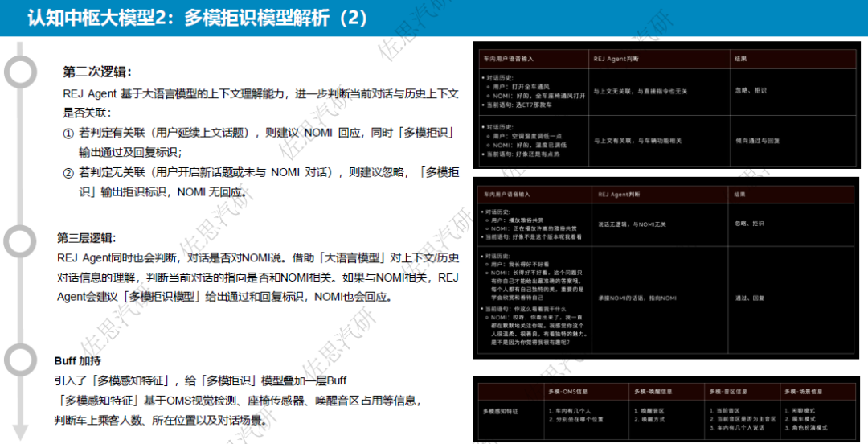Screen dimensions: 868x444
Task: Click the entry 当前语句: 好像还是有点热
Action: coord(522,154)
